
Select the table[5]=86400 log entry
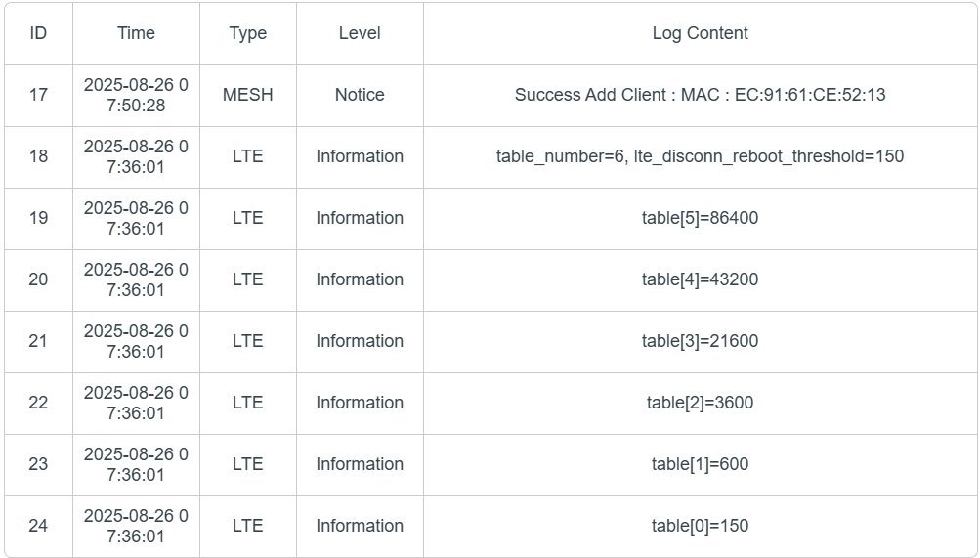(x=700, y=218)
